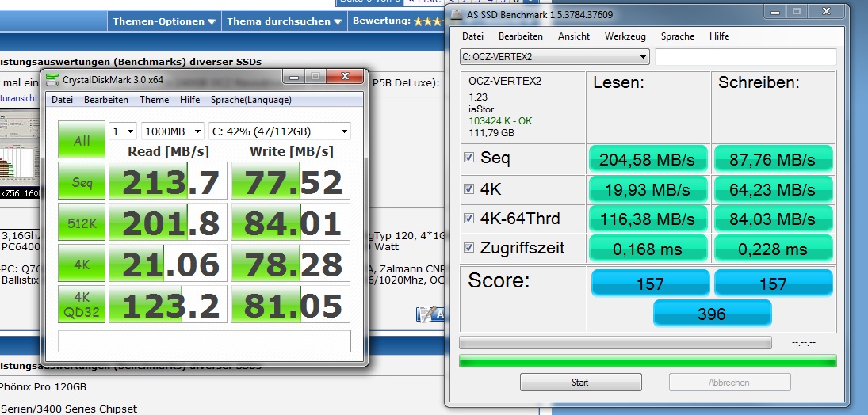This screenshot has width=868, height=415.
Task: Open Ansicht menu in AS SSD Benchmark
Action: pyautogui.click(x=573, y=36)
